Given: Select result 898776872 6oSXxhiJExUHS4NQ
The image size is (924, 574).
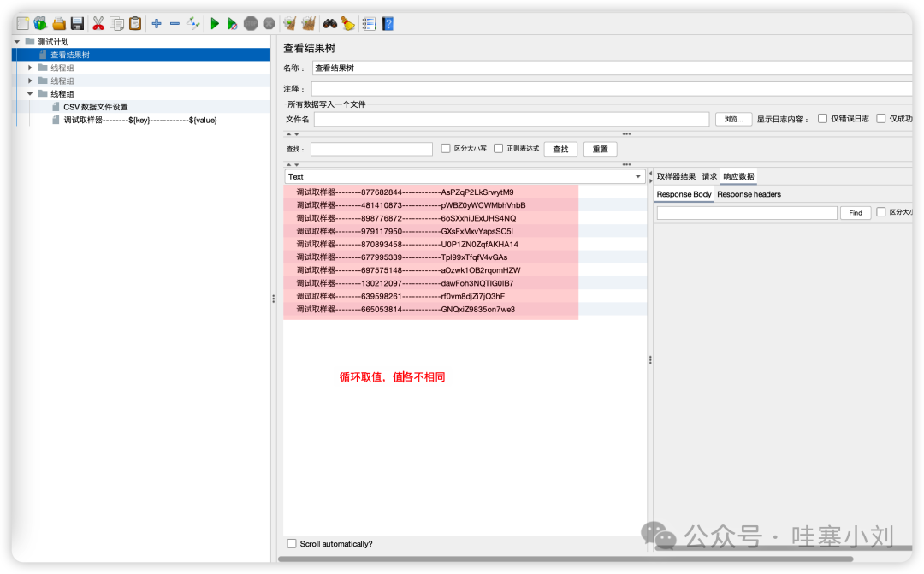Looking at the screenshot, I should [406, 218].
